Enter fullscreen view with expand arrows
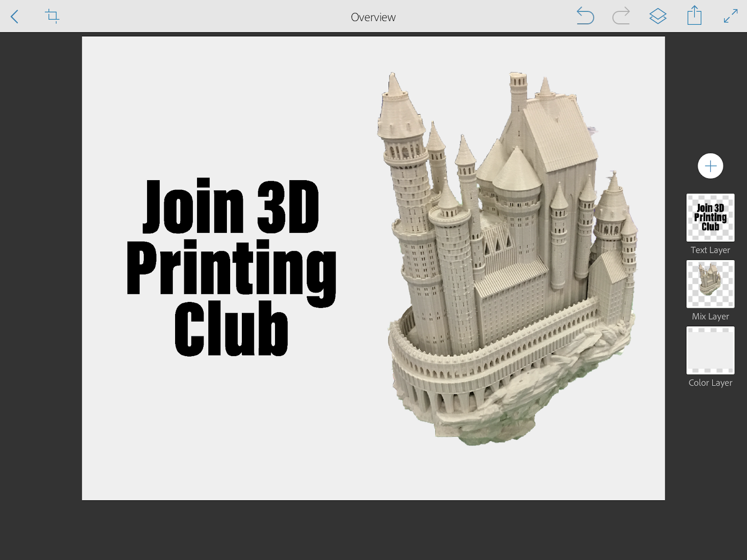The image size is (747, 560). coord(731,16)
